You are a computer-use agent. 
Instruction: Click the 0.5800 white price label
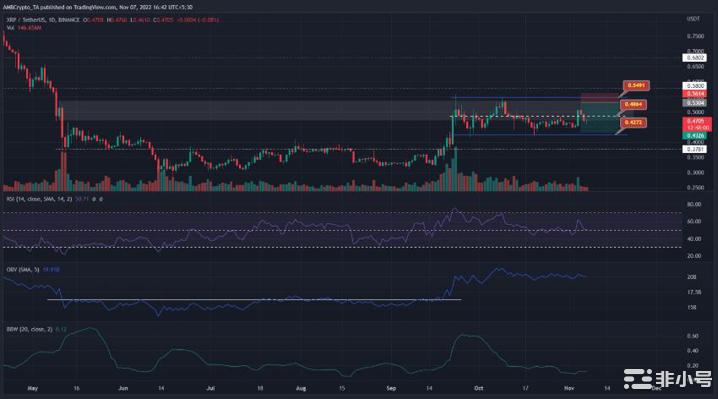(x=694, y=86)
